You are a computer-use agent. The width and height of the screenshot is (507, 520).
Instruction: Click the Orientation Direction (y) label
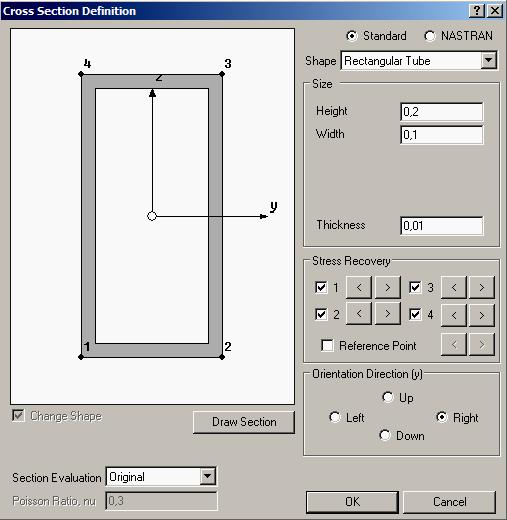(367, 374)
